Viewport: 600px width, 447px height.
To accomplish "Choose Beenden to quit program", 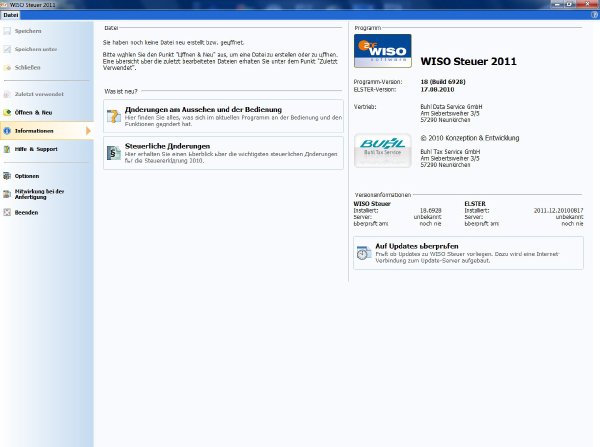I will click(26, 212).
